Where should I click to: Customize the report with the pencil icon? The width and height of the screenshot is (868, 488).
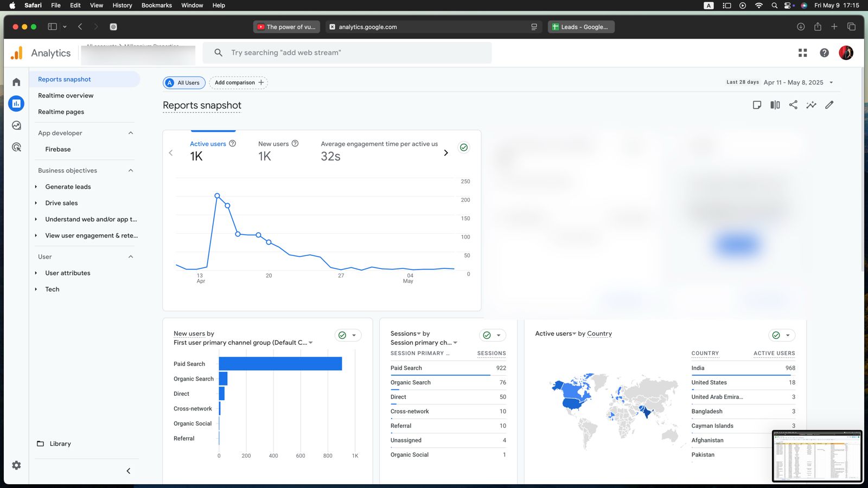tap(829, 105)
